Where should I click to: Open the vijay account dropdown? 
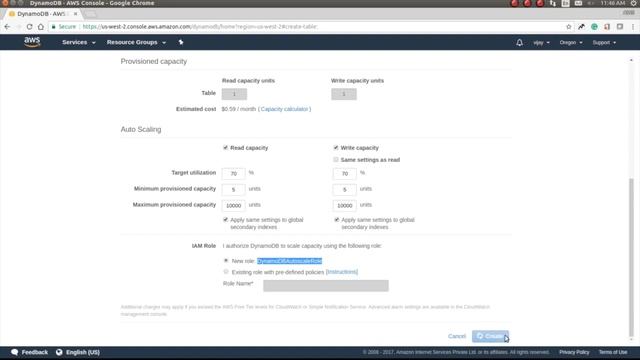click(541, 42)
